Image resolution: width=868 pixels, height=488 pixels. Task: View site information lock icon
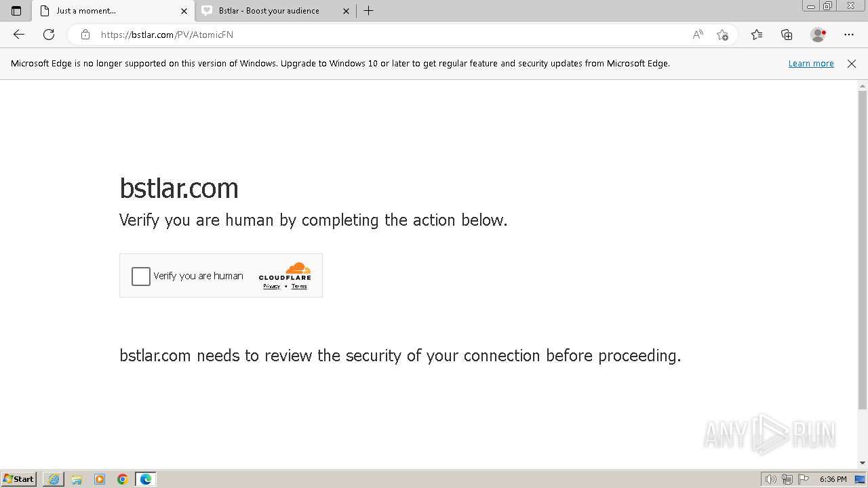point(85,35)
